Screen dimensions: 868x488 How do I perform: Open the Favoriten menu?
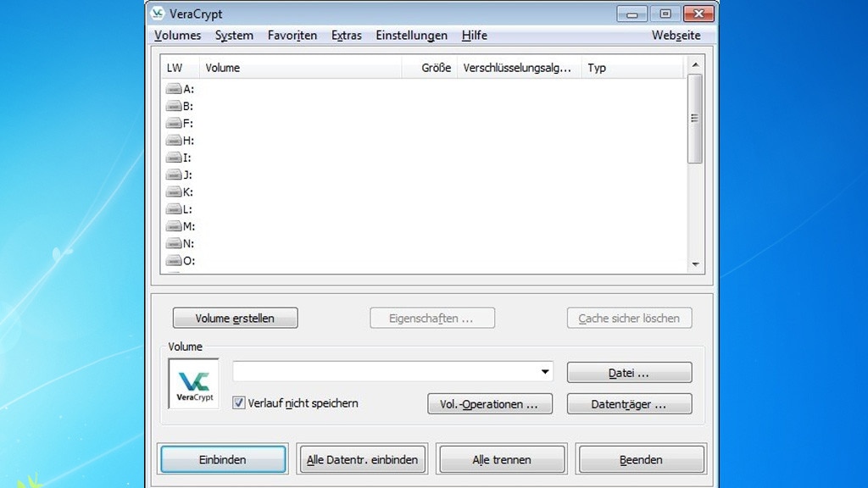292,36
